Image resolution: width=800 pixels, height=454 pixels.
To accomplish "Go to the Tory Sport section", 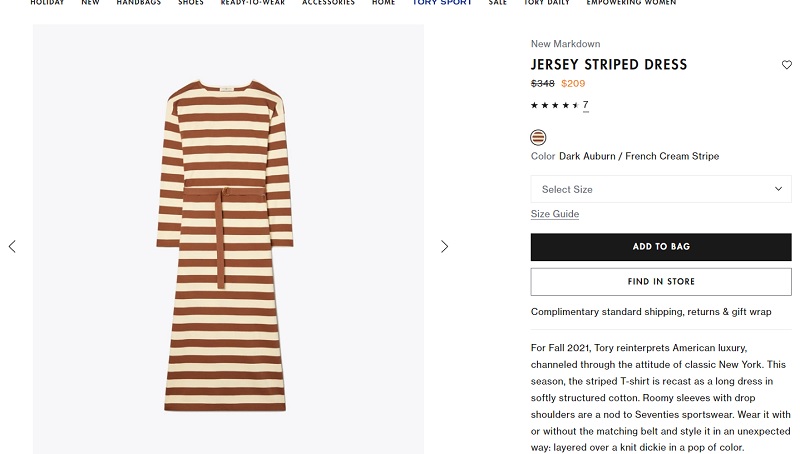I will click(x=442, y=3).
